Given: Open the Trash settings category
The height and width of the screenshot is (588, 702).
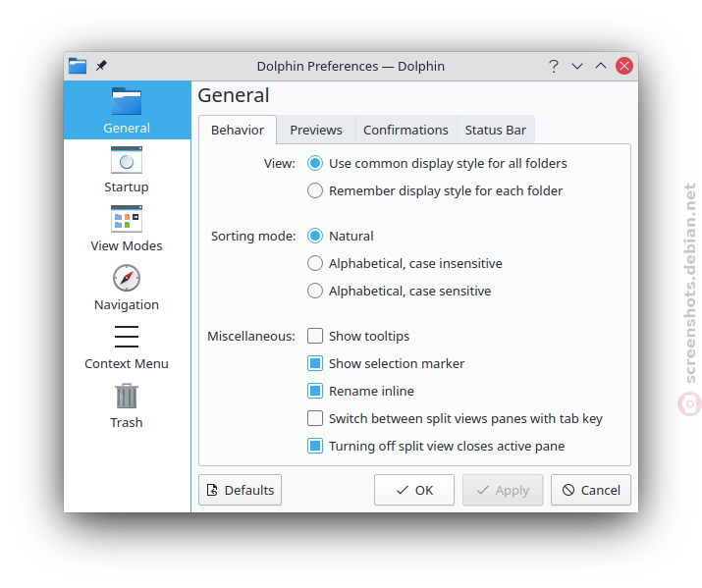Looking at the screenshot, I should 127,405.
